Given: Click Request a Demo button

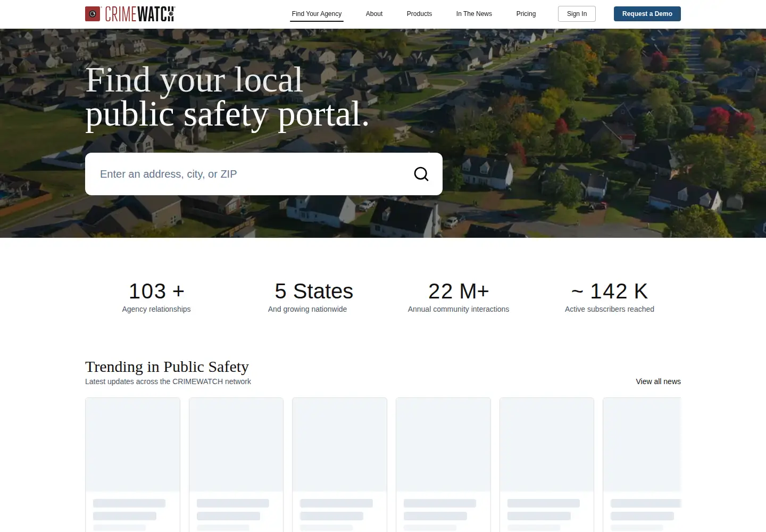Looking at the screenshot, I should (647, 14).
